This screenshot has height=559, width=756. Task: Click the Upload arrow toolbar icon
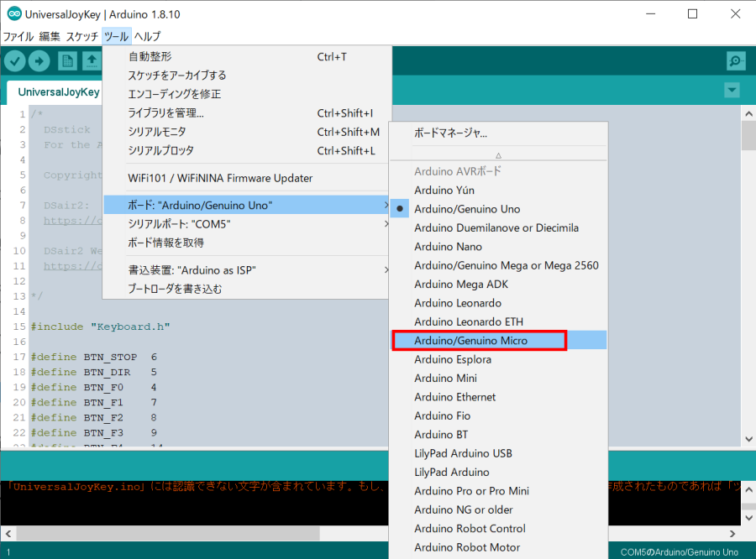pyautogui.click(x=39, y=60)
